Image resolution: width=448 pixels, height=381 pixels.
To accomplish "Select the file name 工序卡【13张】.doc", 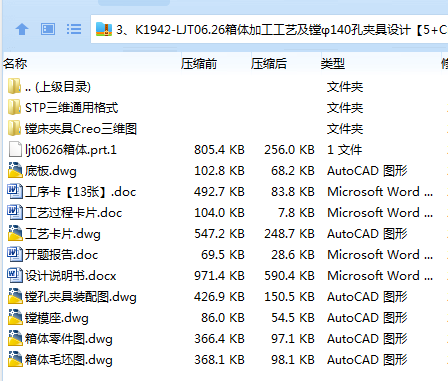I will pos(81,192).
